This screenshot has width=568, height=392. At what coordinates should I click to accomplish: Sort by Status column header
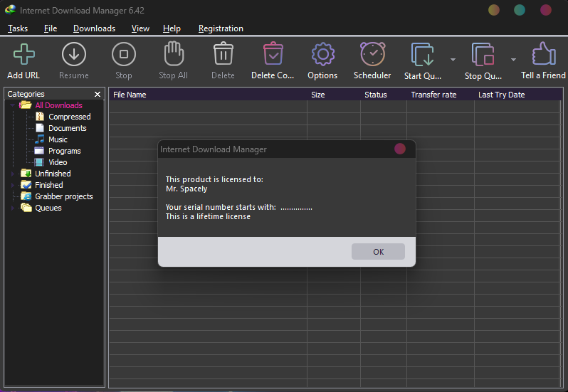(384, 95)
